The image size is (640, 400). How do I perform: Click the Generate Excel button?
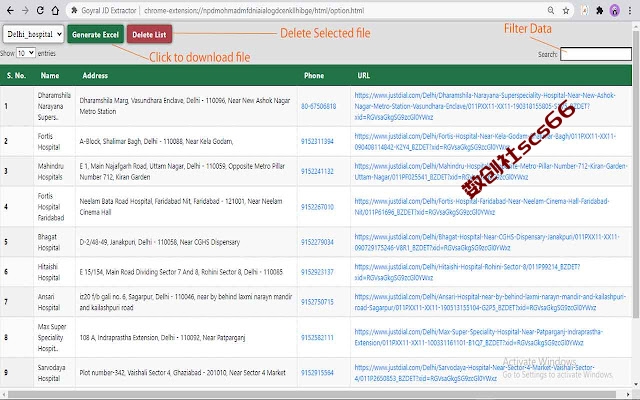(x=95, y=34)
